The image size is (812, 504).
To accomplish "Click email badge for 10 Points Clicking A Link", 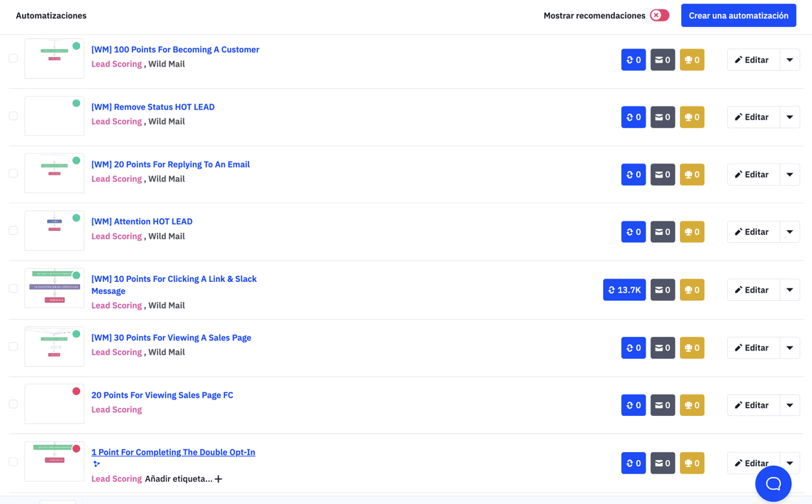I will click(x=663, y=290).
